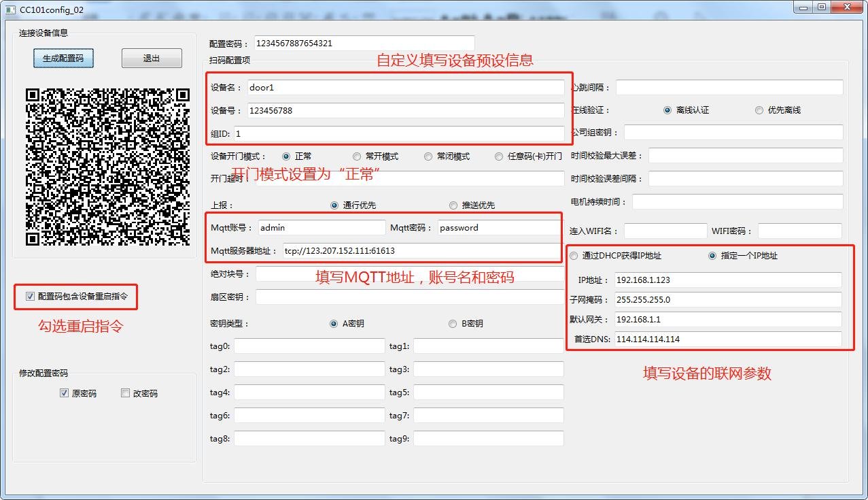Click the tag3 input field
This screenshot has height=500, width=868.
point(489,369)
